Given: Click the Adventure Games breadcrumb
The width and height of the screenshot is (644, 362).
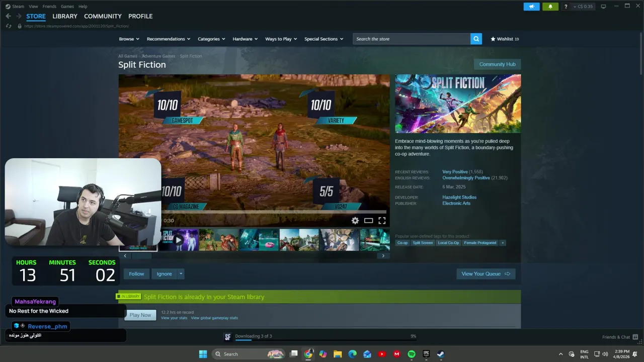Looking at the screenshot, I should pyautogui.click(x=158, y=56).
